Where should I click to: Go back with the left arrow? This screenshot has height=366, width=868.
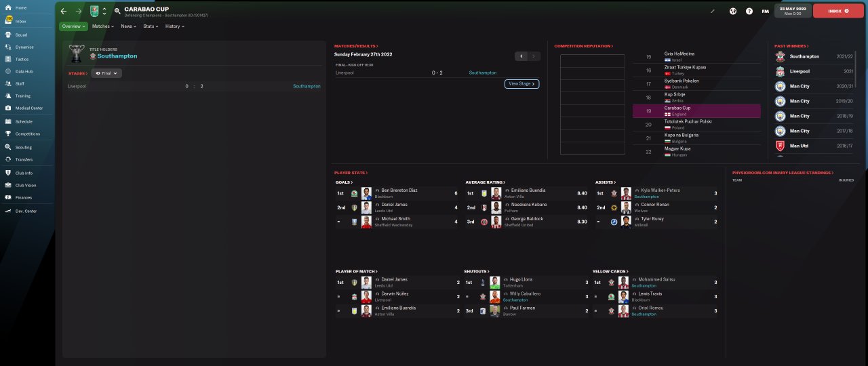coord(64,12)
